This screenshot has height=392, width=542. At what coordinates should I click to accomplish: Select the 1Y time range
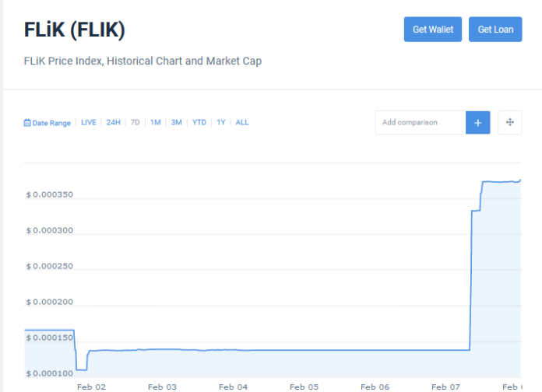(221, 123)
